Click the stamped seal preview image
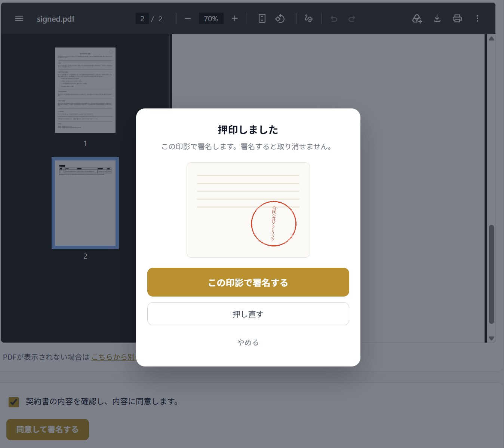 (248, 210)
